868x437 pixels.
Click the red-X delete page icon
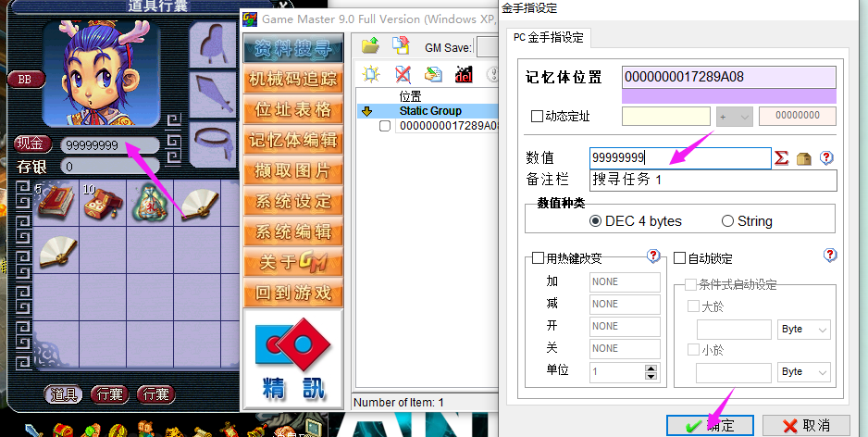(403, 75)
